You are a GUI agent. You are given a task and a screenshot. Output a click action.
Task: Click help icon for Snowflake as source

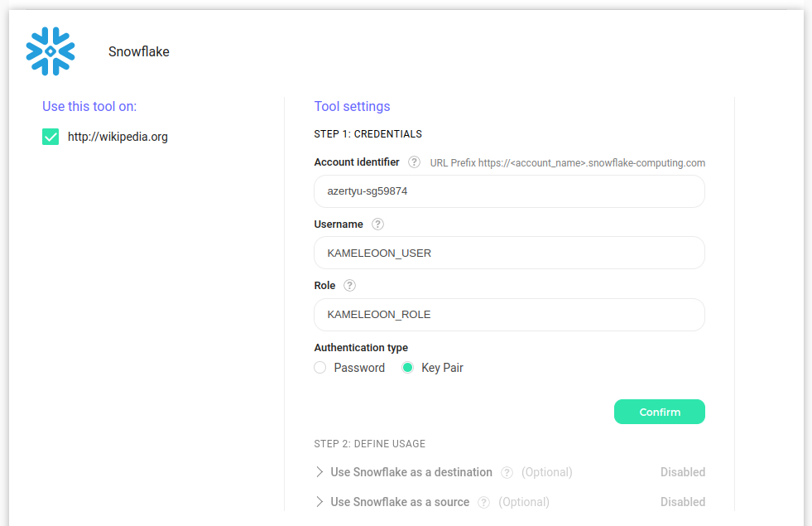(x=483, y=502)
